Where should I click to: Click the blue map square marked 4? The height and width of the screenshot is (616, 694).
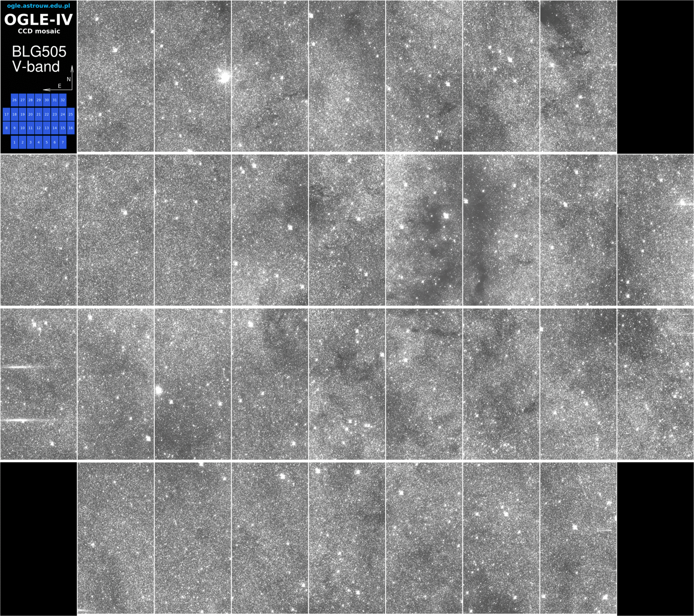tap(39, 142)
